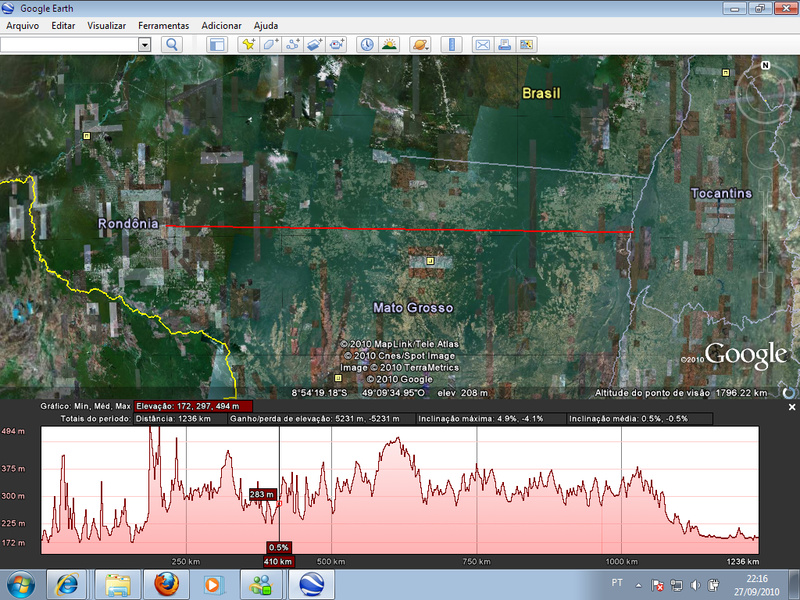
Task: Open the PT language selector
Action: 618,581
